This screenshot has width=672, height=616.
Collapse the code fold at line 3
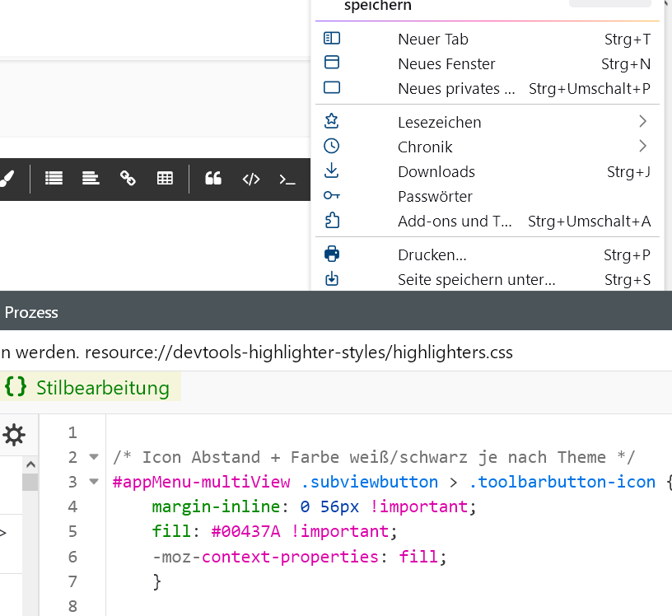point(93,482)
